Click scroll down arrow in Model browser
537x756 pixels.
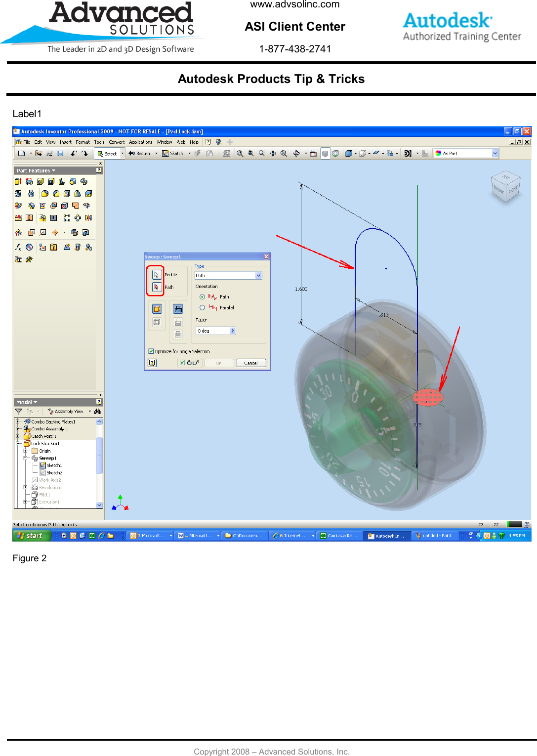pyautogui.click(x=99, y=504)
